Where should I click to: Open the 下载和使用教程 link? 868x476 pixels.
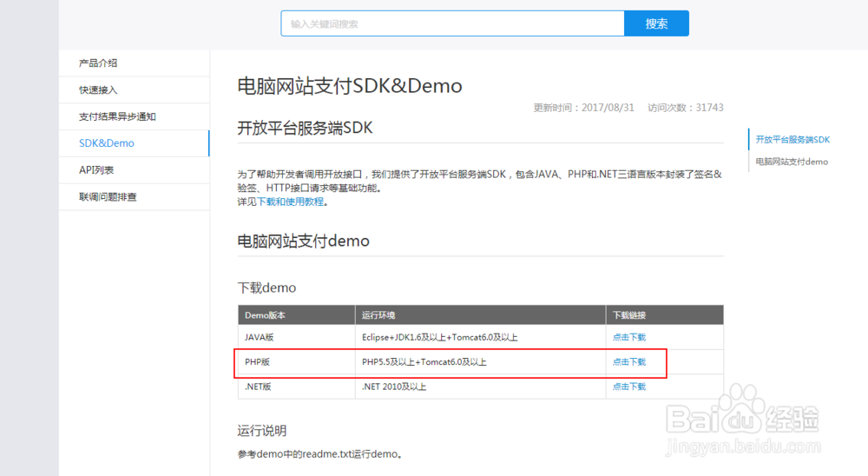[290, 202]
